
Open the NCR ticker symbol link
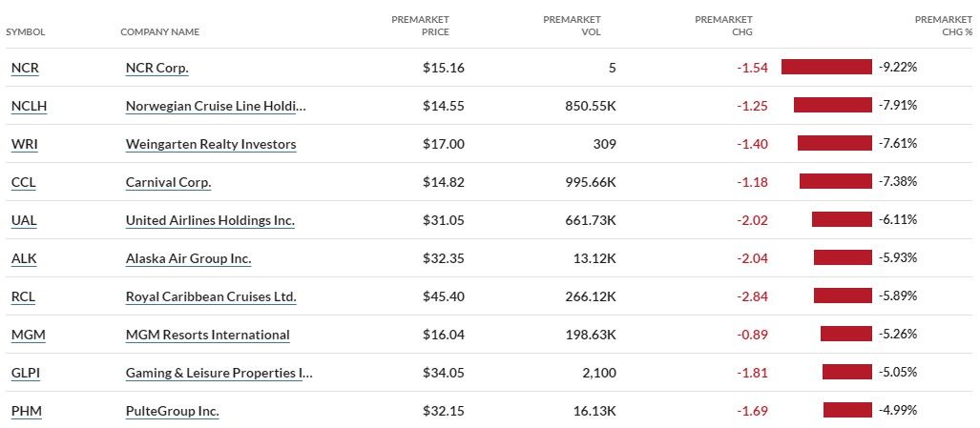tap(25, 68)
